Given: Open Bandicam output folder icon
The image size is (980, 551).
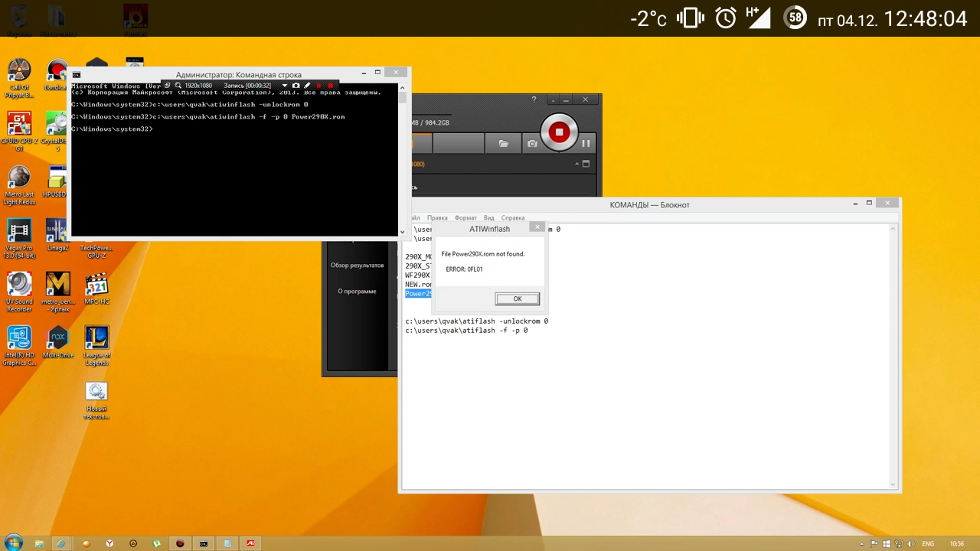Looking at the screenshot, I should 503,144.
